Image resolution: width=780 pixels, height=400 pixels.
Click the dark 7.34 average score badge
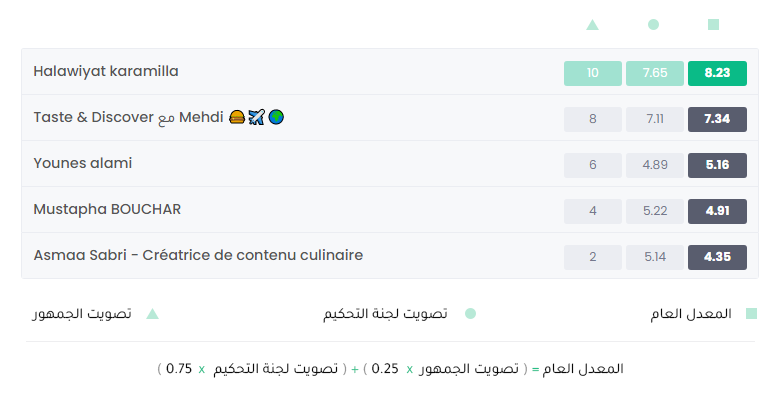pyautogui.click(x=717, y=119)
